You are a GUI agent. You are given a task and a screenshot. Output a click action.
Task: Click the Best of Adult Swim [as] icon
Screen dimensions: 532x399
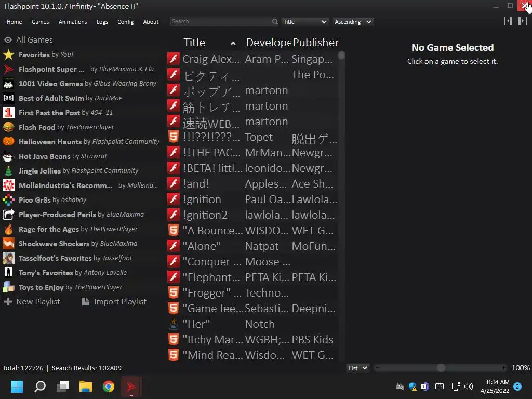pyautogui.click(x=8, y=98)
